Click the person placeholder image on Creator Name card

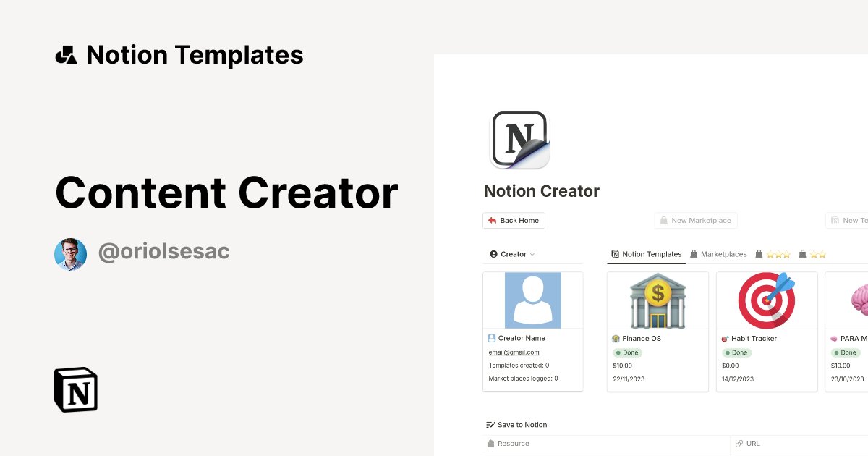pyautogui.click(x=532, y=300)
